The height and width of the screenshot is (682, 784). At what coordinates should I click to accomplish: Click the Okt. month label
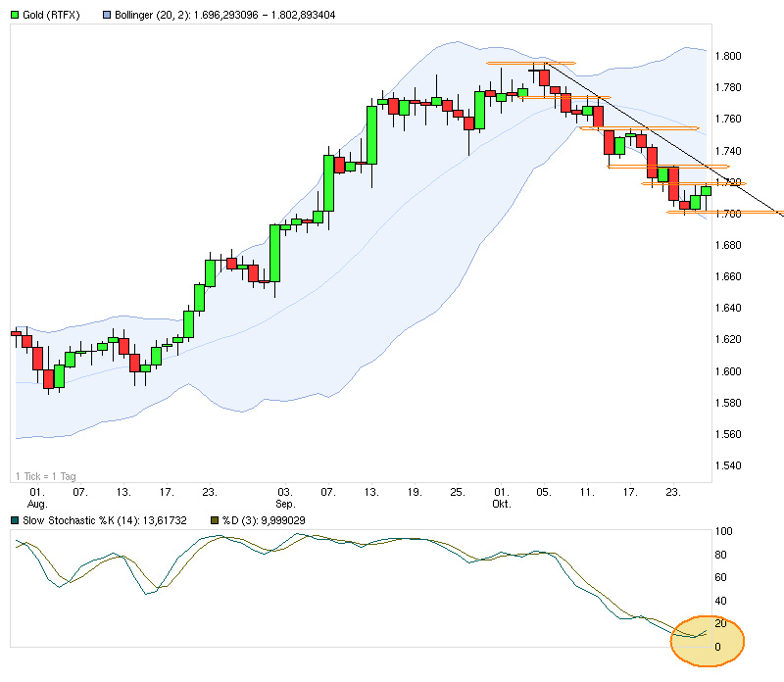pos(501,503)
